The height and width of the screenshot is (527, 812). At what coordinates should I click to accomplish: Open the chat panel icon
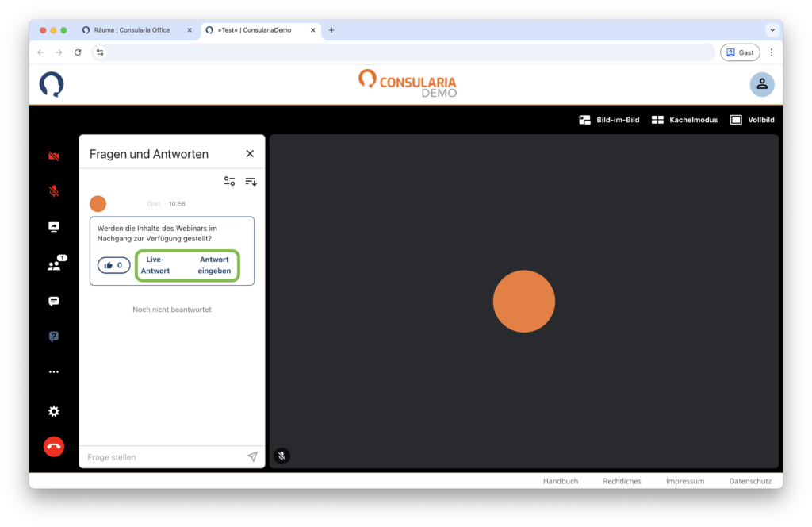point(54,302)
